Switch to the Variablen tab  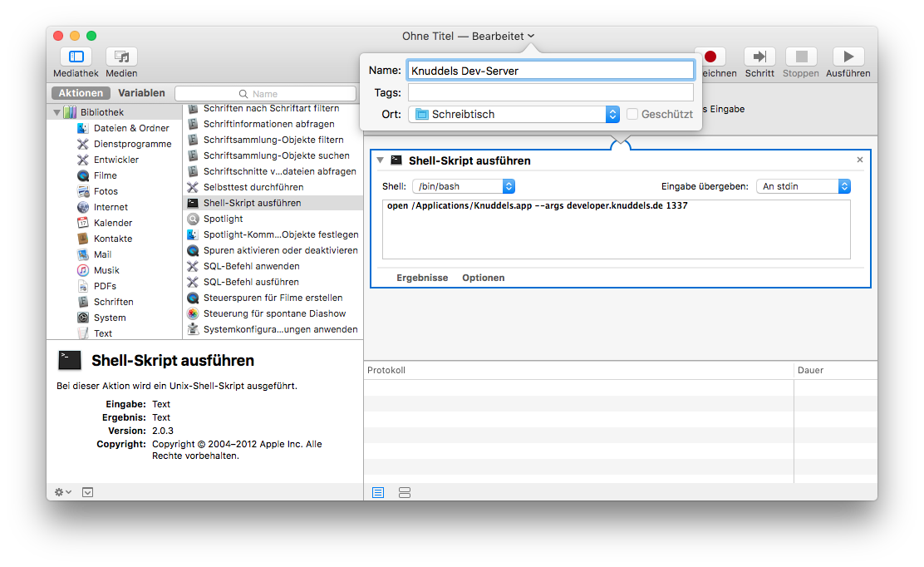[x=141, y=93]
